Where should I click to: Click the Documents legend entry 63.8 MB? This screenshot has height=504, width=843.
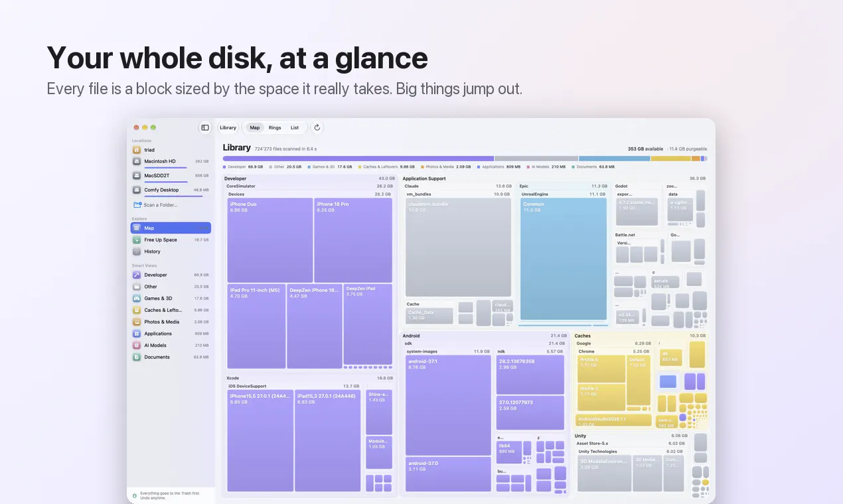coord(593,167)
